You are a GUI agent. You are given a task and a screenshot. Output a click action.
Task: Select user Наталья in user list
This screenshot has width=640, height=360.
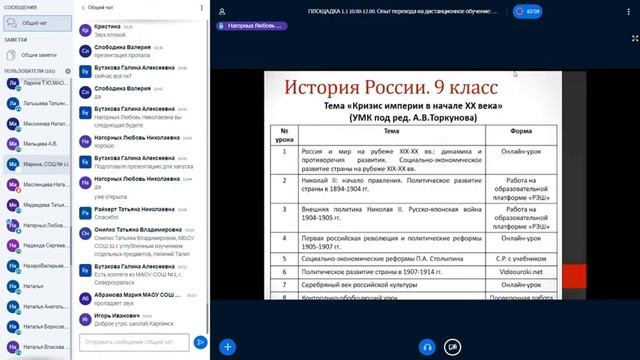(37, 286)
